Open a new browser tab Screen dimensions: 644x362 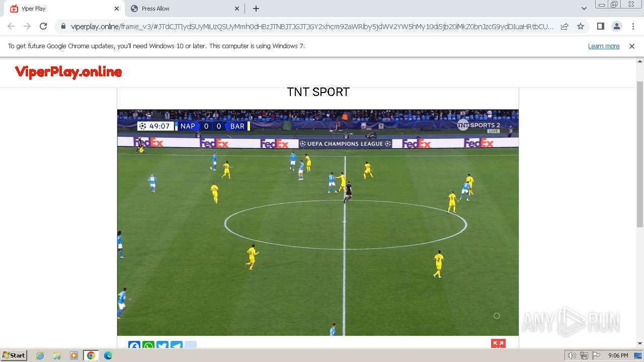coord(256,9)
